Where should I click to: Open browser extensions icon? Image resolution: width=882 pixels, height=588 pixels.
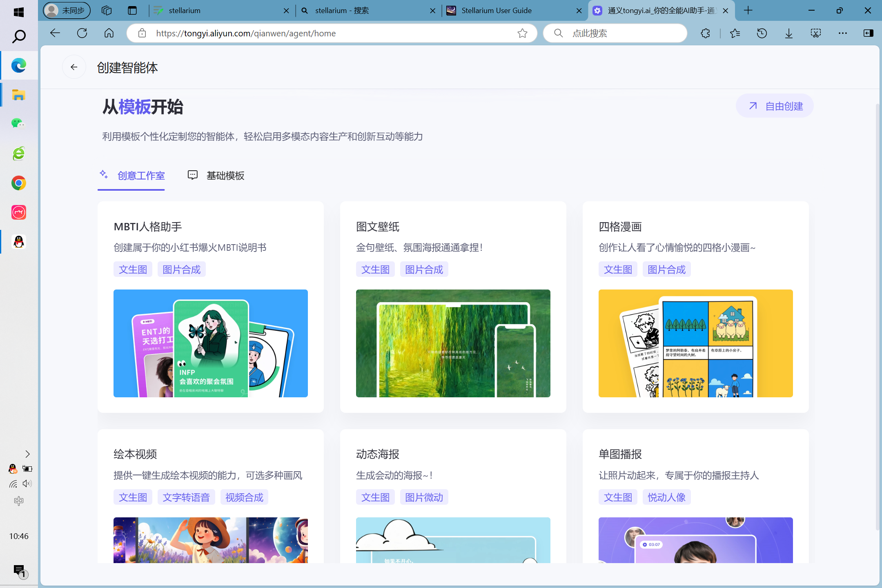705,33
